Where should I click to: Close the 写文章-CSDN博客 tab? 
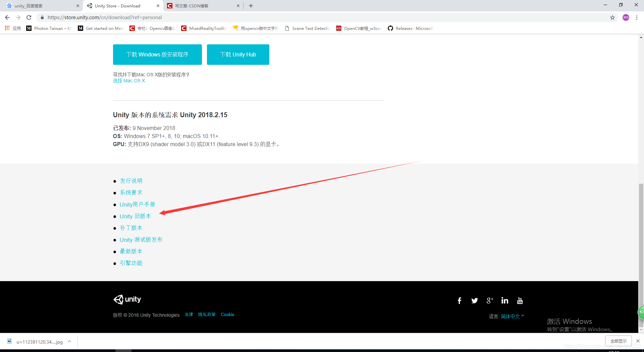click(238, 6)
